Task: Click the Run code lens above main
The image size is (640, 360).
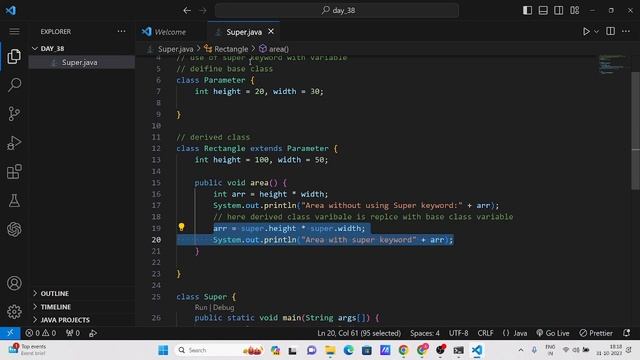Action: 200,307
